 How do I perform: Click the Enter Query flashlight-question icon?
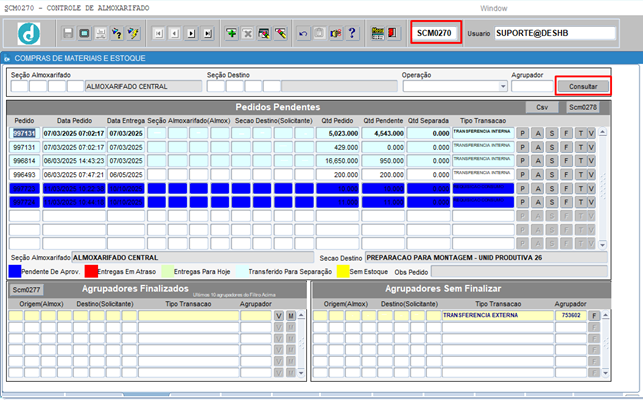(x=117, y=33)
